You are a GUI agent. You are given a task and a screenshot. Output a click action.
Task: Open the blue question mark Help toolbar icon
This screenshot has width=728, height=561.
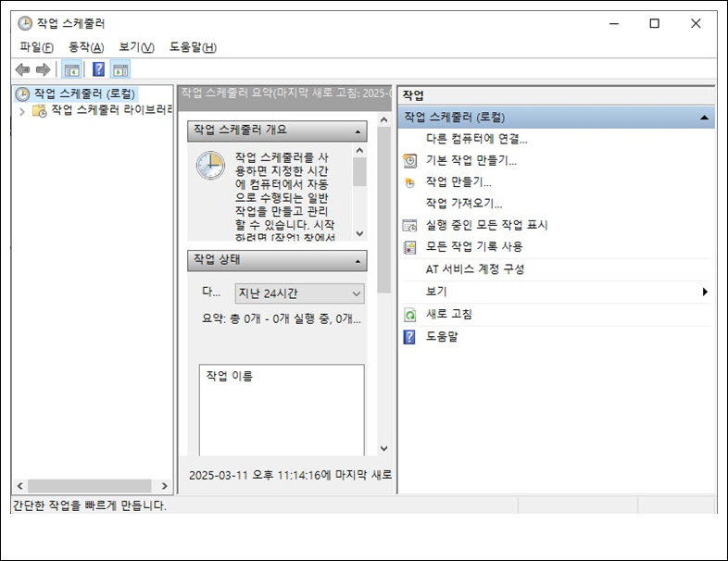pos(98,69)
